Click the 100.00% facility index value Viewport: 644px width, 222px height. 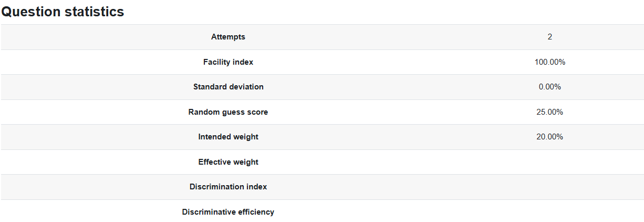(x=549, y=62)
